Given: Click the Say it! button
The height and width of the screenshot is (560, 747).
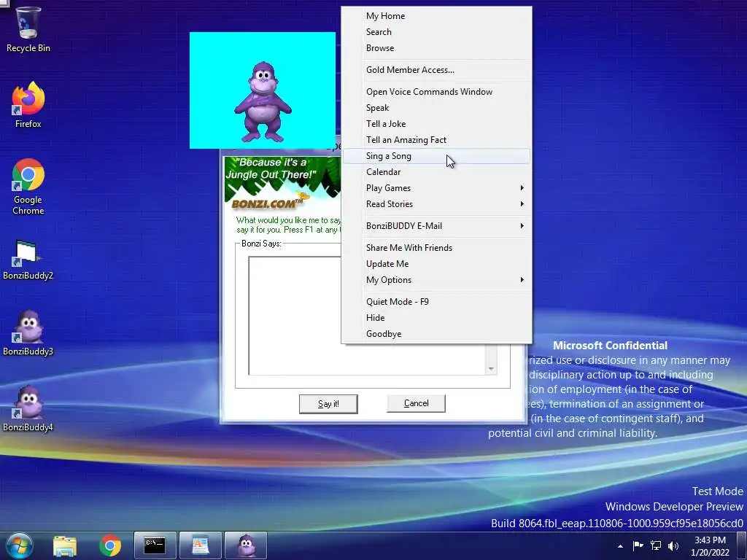Looking at the screenshot, I should coord(328,404).
